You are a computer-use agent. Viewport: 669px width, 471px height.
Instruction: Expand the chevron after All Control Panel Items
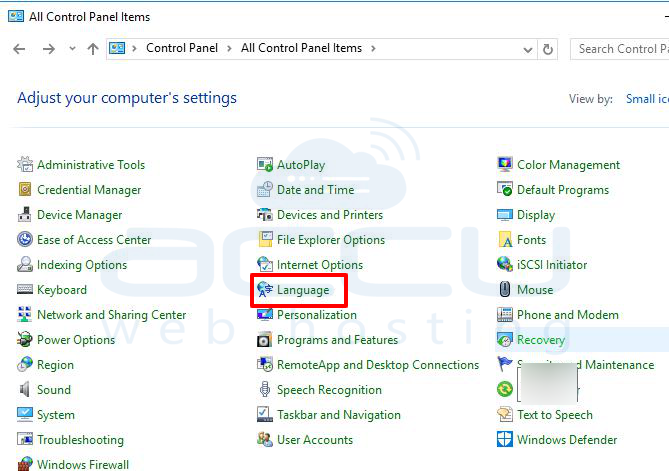tap(373, 49)
